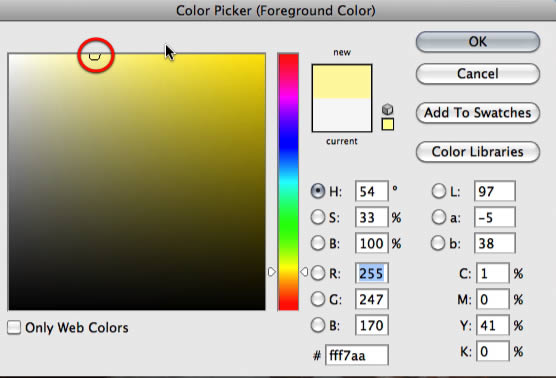Click the blue region of the hue strip

[x=288, y=142]
